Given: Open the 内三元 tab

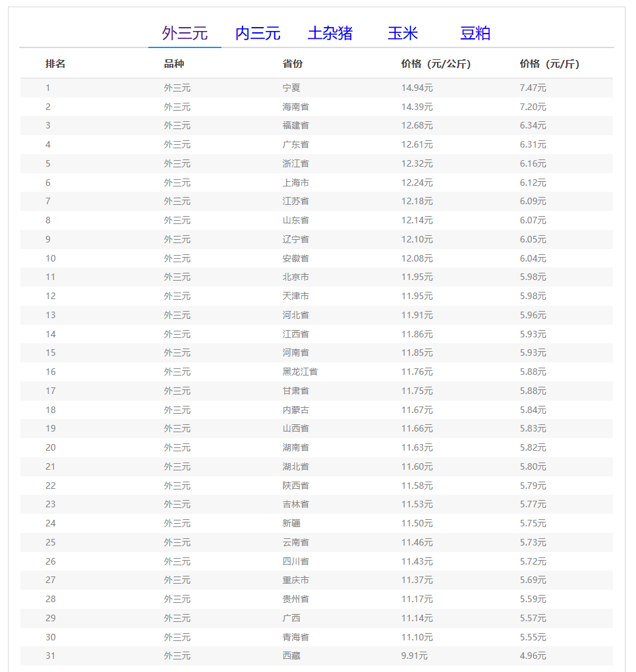Looking at the screenshot, I should pos(258,34).
